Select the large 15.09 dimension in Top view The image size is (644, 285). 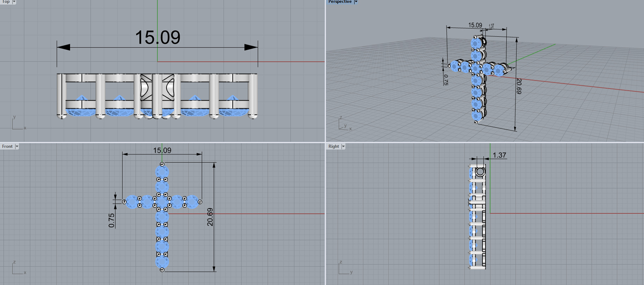point(158,37)
